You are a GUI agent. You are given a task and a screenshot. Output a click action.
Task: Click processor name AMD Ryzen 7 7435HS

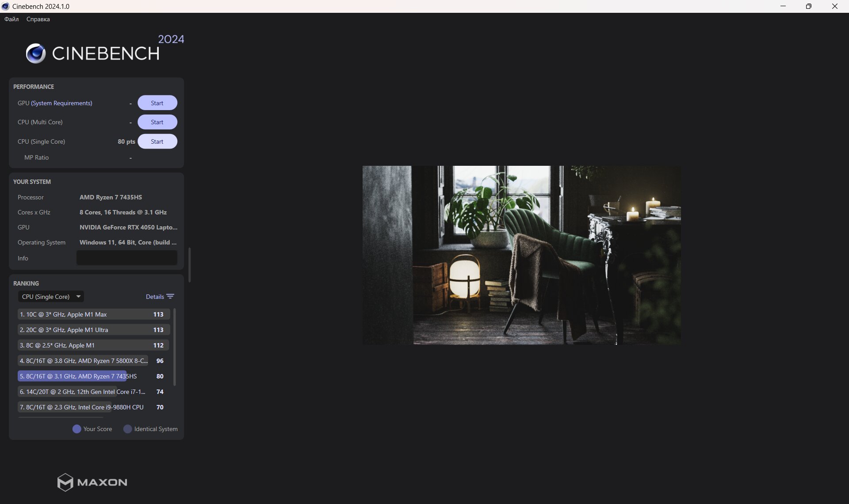[111, 197]
